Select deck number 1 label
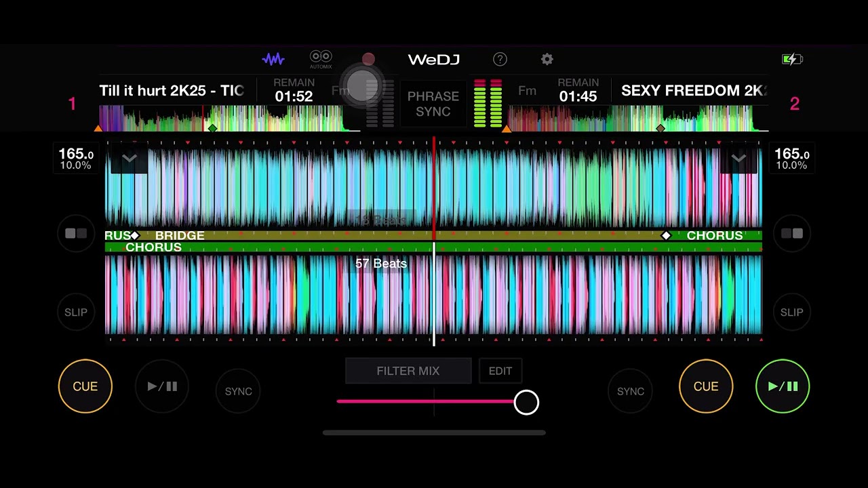 72,104
